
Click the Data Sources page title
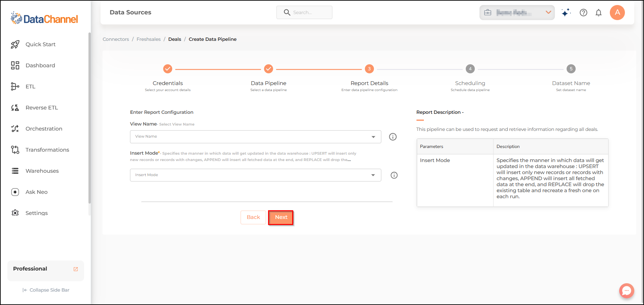[130, 12]
